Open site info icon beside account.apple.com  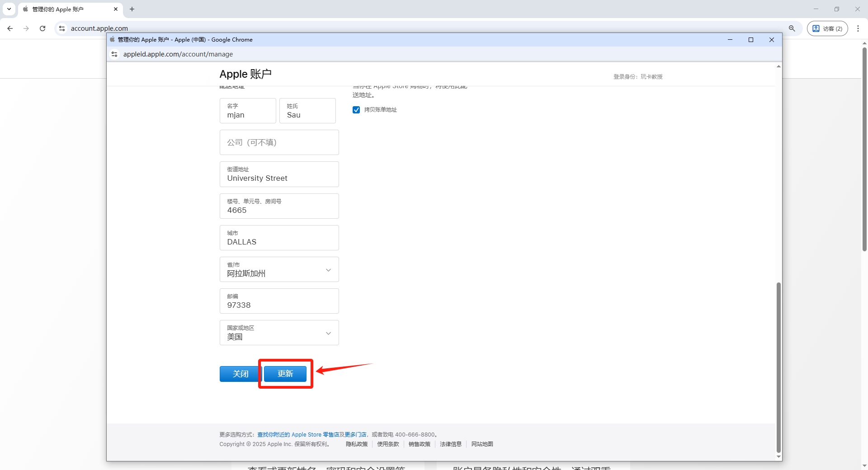pos(62,28)
